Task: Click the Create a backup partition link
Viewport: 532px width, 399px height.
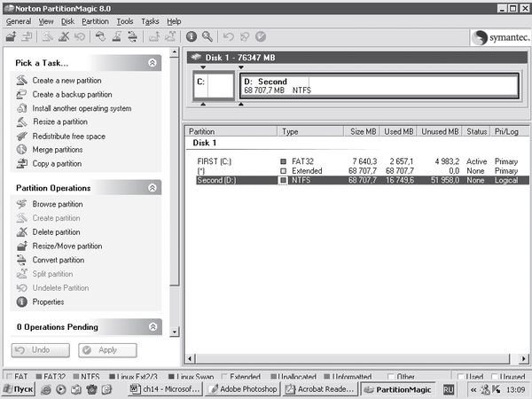Action: pos(72,94)
